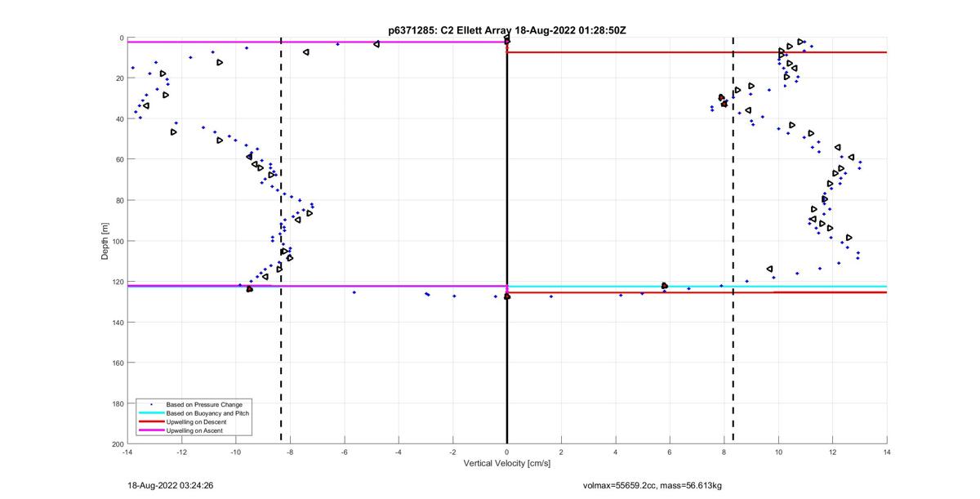This screenshot has width=980, height=499.
Task: Click the "4" x-axis tick label
Action: 616,452
